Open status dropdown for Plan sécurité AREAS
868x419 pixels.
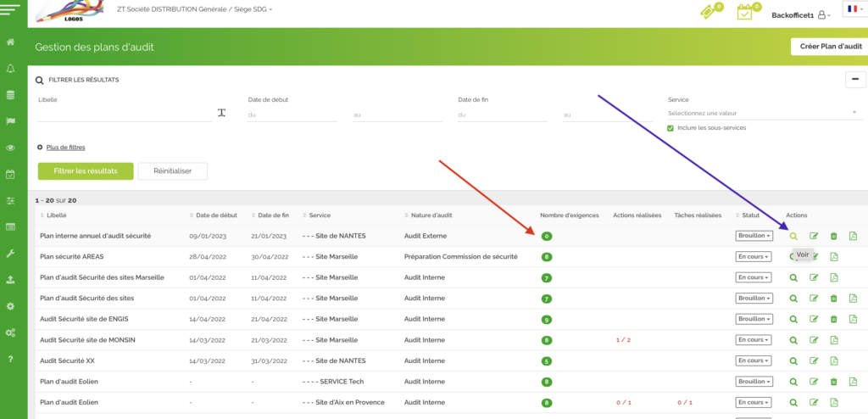click(754, 256)
